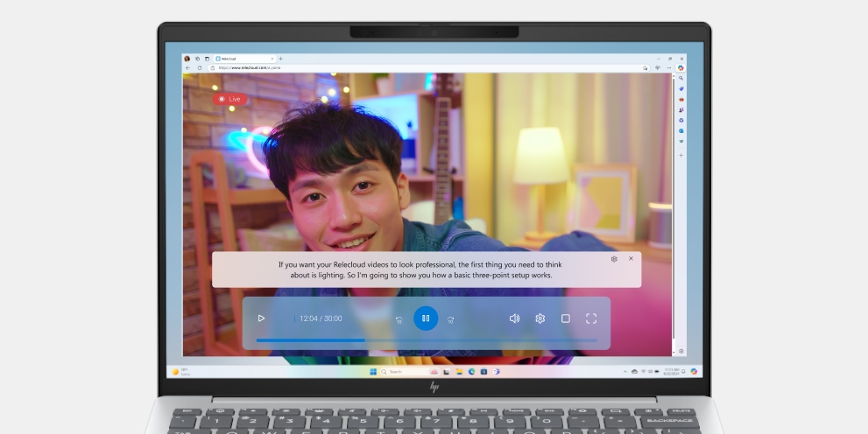Click the address bar URL field
Image resolution: width=868 pixels, height=434 pixels.
[x=429, y=68]
